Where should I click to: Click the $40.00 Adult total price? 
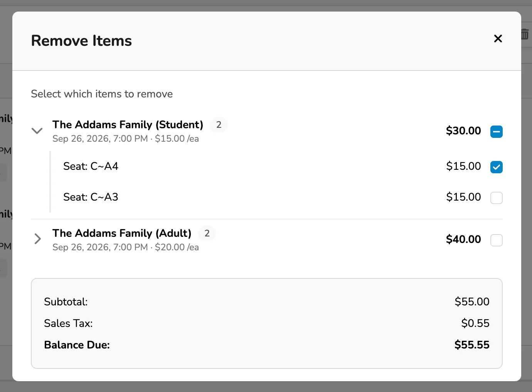point(463,240)
